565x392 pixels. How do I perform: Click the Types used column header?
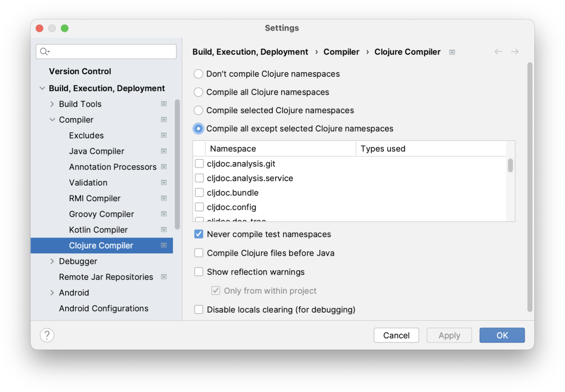431,149
